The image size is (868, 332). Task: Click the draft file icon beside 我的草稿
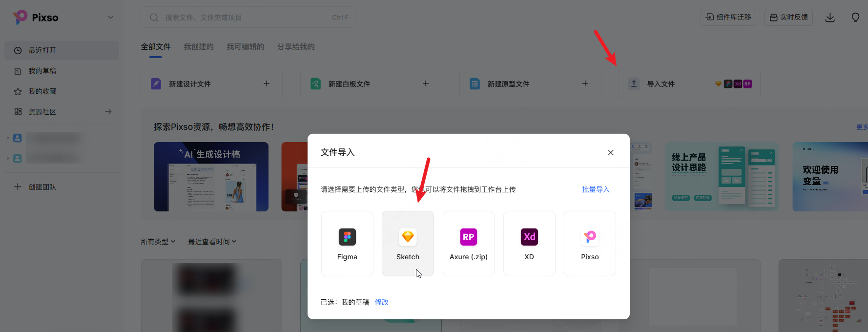pyautogui.click(x=18, y=71)
